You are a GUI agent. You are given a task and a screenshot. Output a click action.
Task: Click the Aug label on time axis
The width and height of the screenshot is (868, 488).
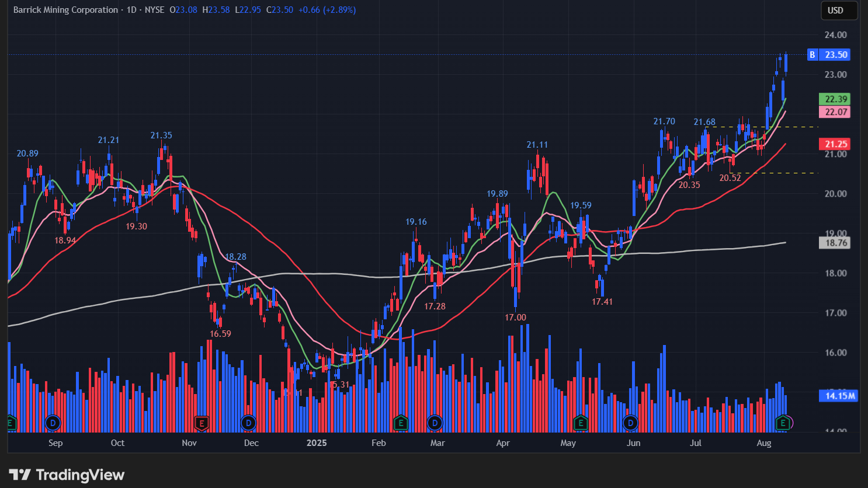[764, 443]
